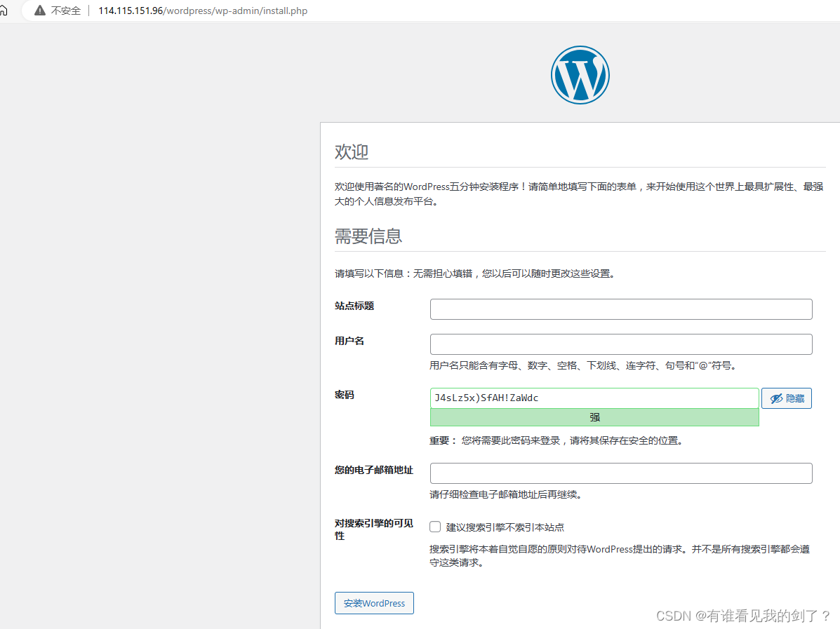Focus the 您的电子邮箱地址 input field

[621, 473]
